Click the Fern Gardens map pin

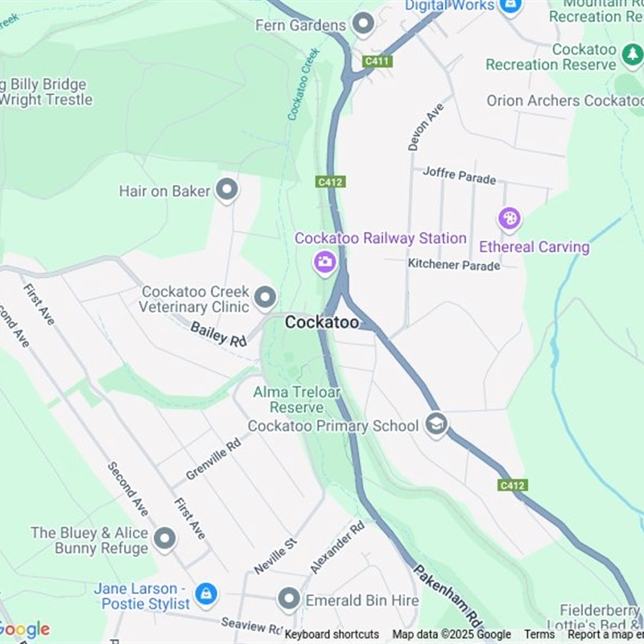pyautogui.click(x=364, y=24)
